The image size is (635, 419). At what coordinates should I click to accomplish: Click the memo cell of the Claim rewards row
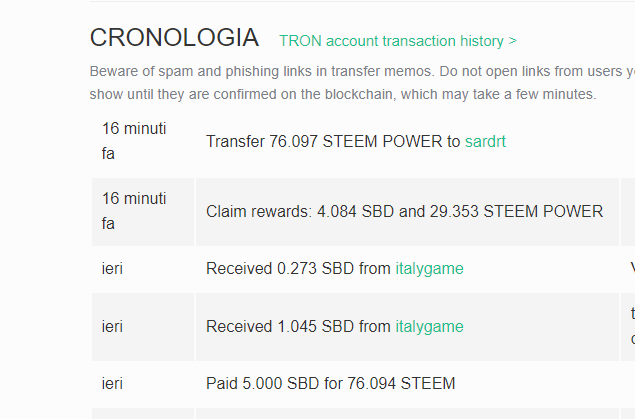628,211
